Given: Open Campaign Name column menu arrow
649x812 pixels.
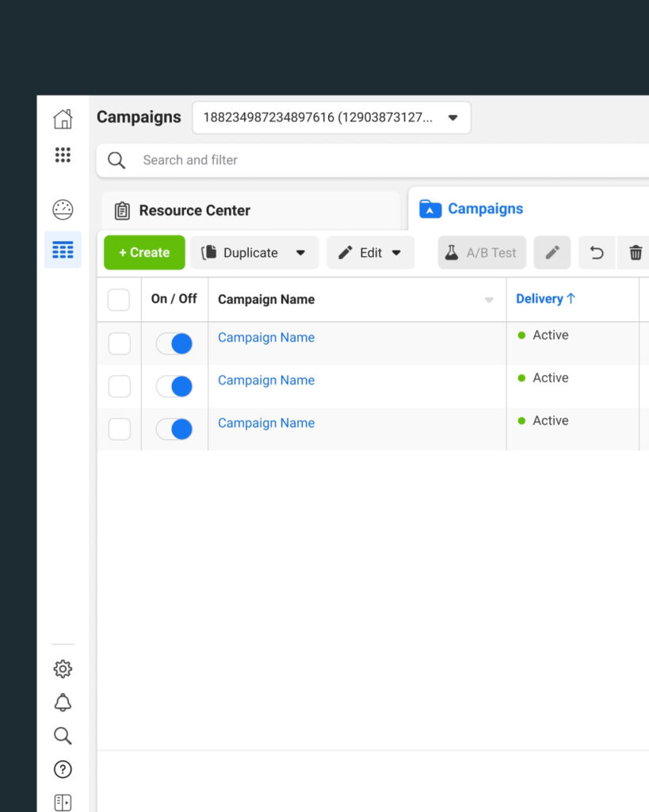Looking at the screenshot, I should point(489,300).
